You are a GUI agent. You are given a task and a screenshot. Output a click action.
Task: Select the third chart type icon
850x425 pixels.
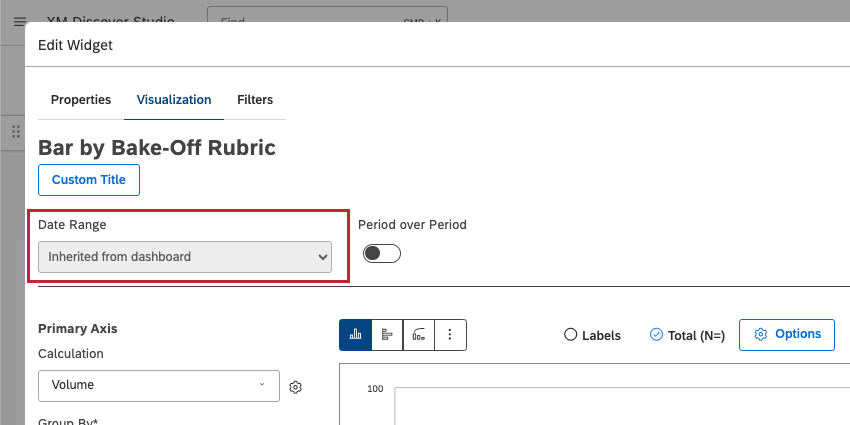419,335
